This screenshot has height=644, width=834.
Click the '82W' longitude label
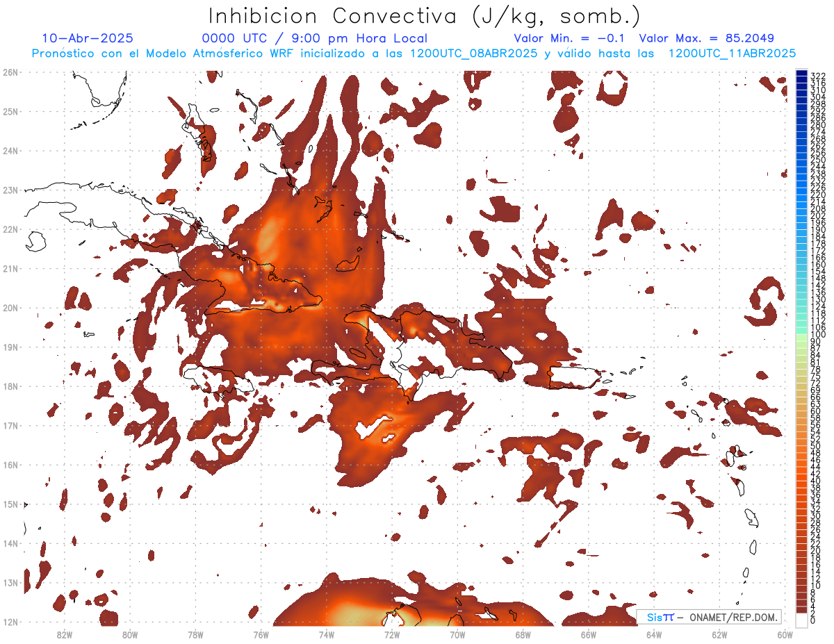[x=65, y=634]
